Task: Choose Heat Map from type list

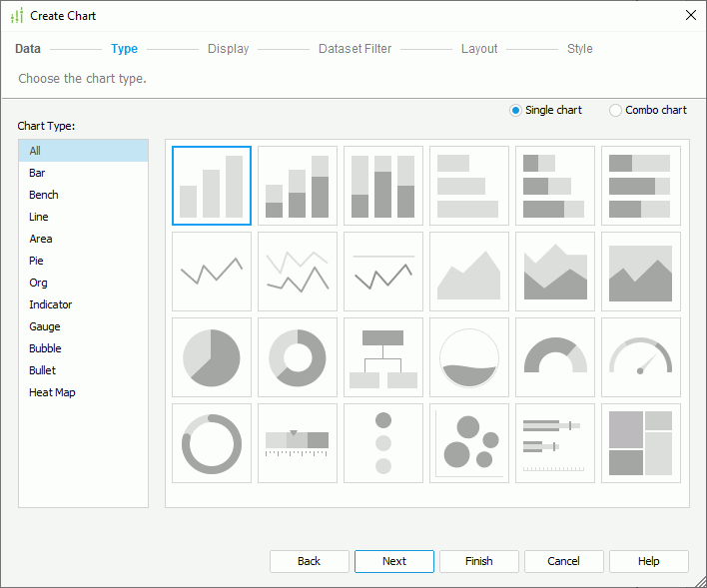Action: pos(52,392)
